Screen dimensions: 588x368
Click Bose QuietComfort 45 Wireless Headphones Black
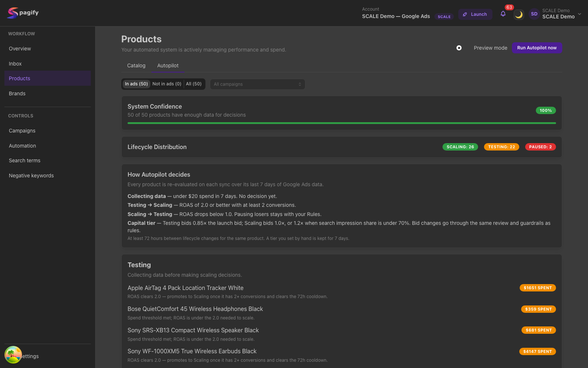click(x=195, y=309)
